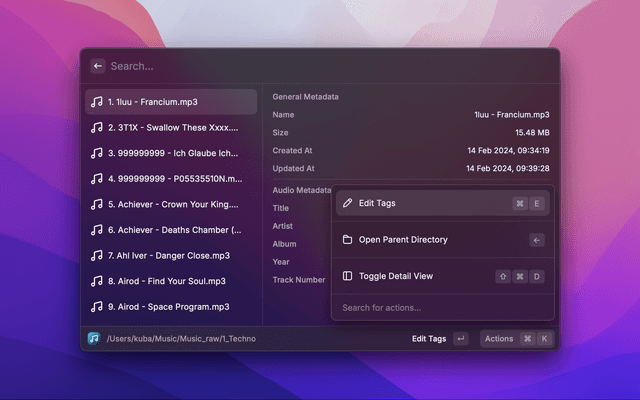Click the back arrow button beside search
Screen dimensions: 640x400
point(97,66)
